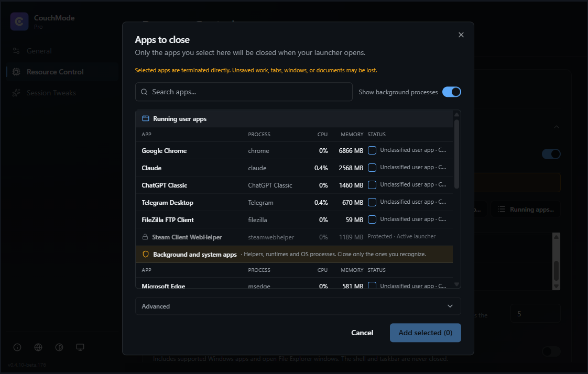The image size is (588, 374).
Task: Click the shield icon beside Background and system apps
Action: point(146,254)
